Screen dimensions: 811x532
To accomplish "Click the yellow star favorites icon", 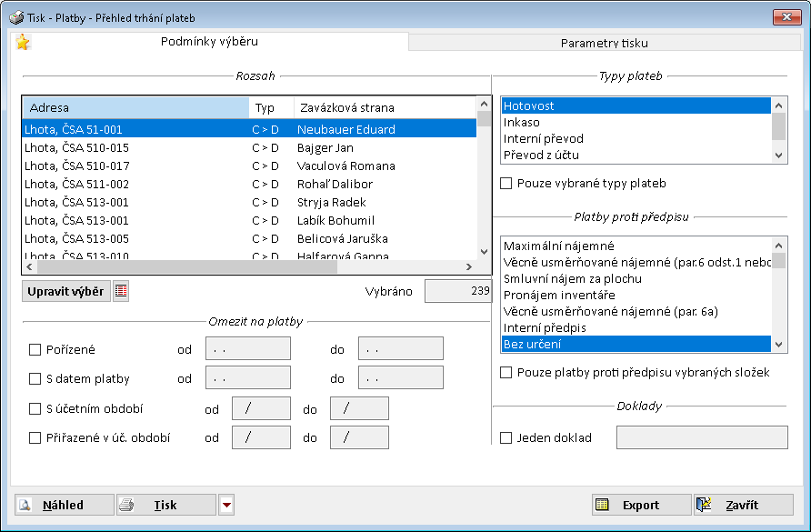I will 23,43.
